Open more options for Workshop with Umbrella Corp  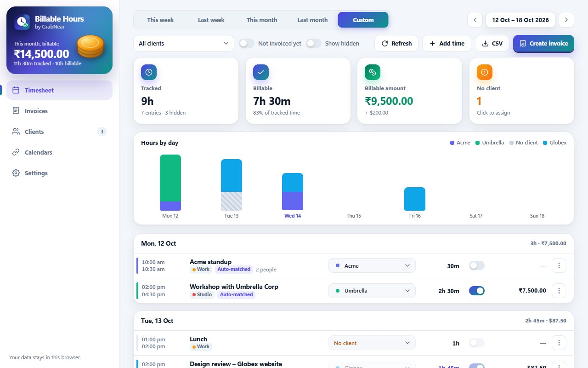point(559,291)
